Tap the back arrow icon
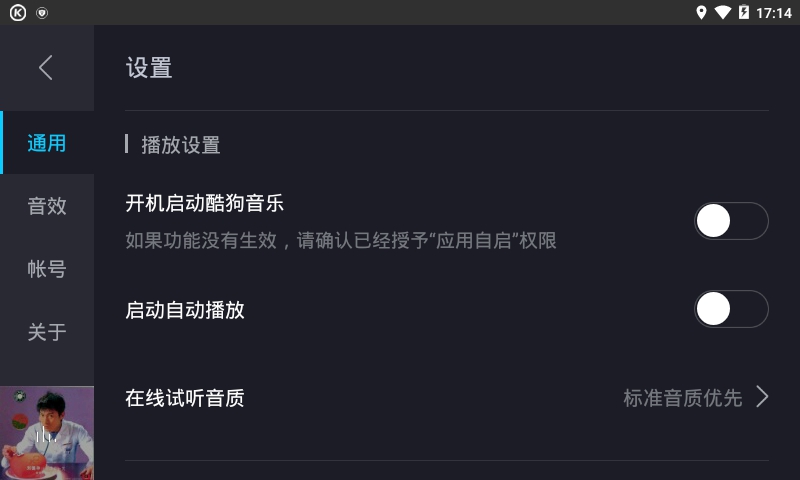 pos(45,68)
